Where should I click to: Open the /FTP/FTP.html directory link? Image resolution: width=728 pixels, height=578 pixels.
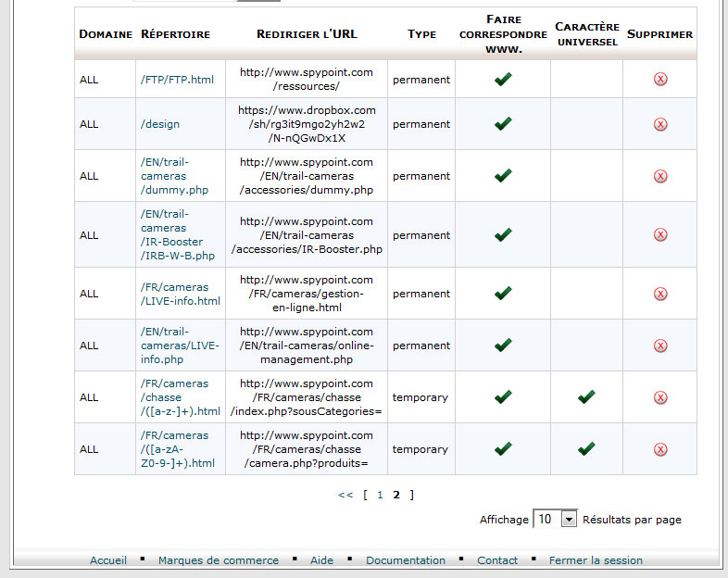coord(177,80)
